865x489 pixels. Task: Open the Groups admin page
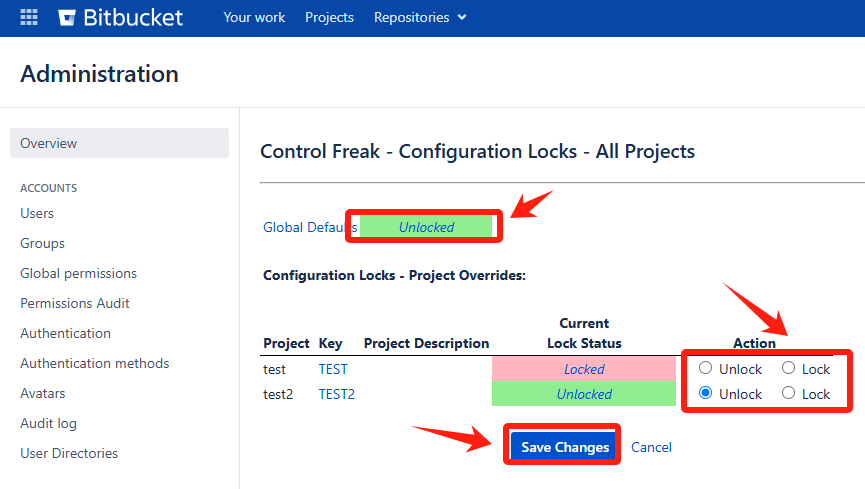tap(42, 243)
